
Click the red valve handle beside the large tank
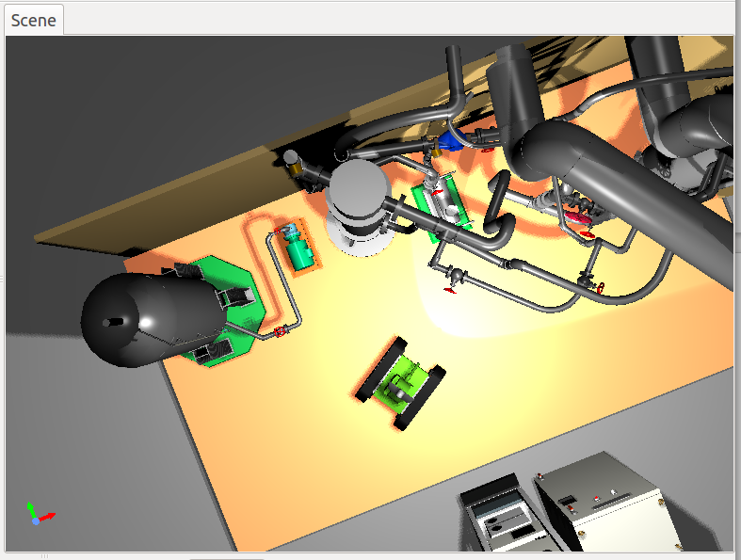[x=280, y=331]
